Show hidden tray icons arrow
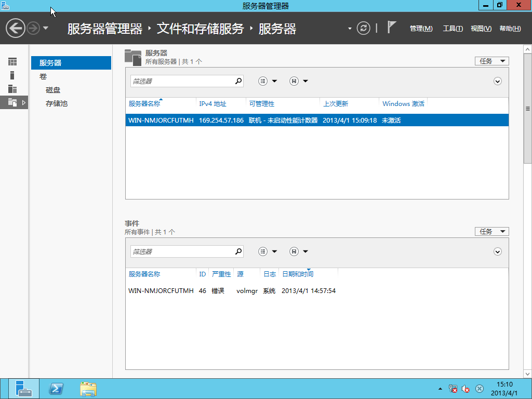Viewport: 532px width, 399px height. [x=440, y=389]
